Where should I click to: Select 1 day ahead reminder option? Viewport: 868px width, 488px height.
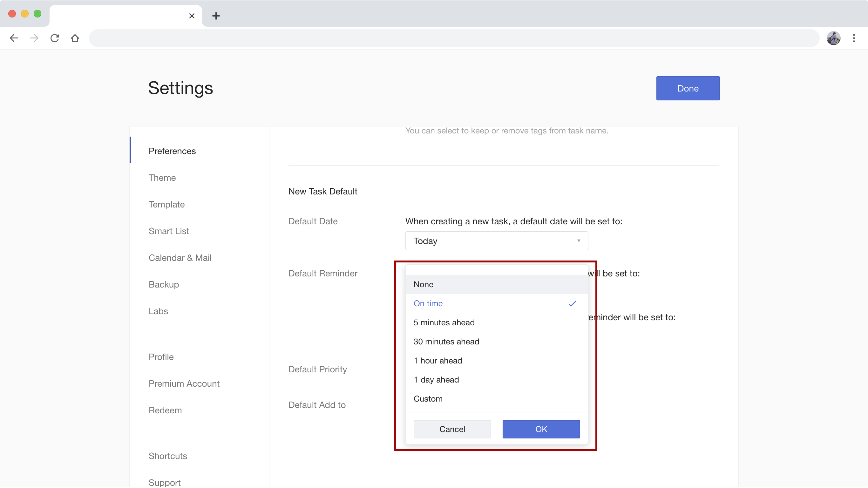click(437, 380)
